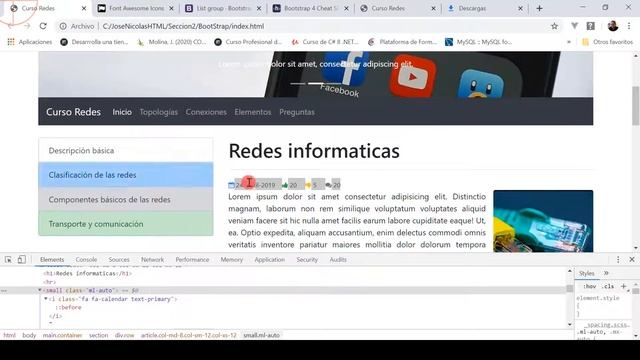Viewport: 640px width, 360px height.
Task: Select Componentes básicos de las redes item
Action: (x=126, y=199)
